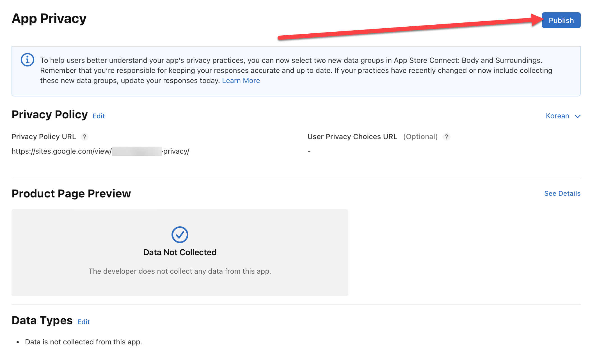Click the Data Not Collected checkmark icon
The height and width of the screenshot is (364, 590).
coord(180,235)
